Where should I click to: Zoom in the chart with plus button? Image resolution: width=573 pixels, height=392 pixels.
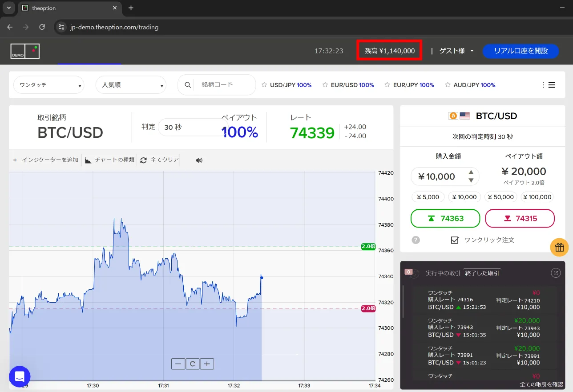tap(207, 364)
